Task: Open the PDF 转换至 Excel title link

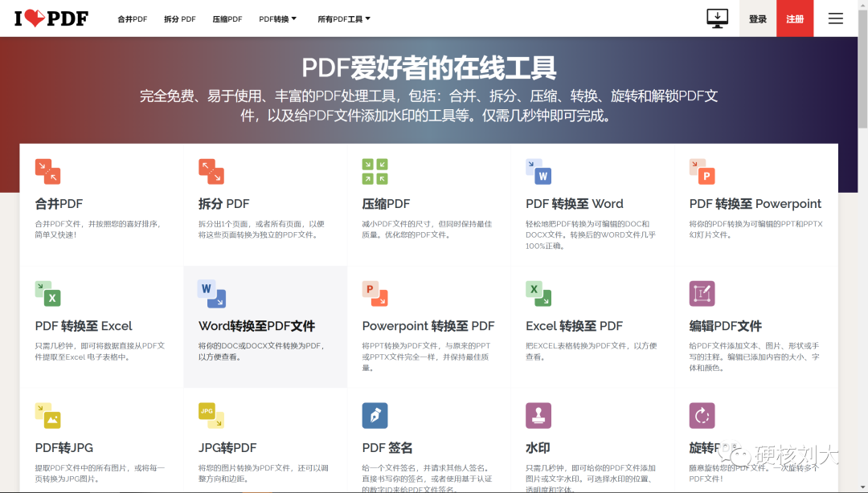Action: tap(84, 326)
